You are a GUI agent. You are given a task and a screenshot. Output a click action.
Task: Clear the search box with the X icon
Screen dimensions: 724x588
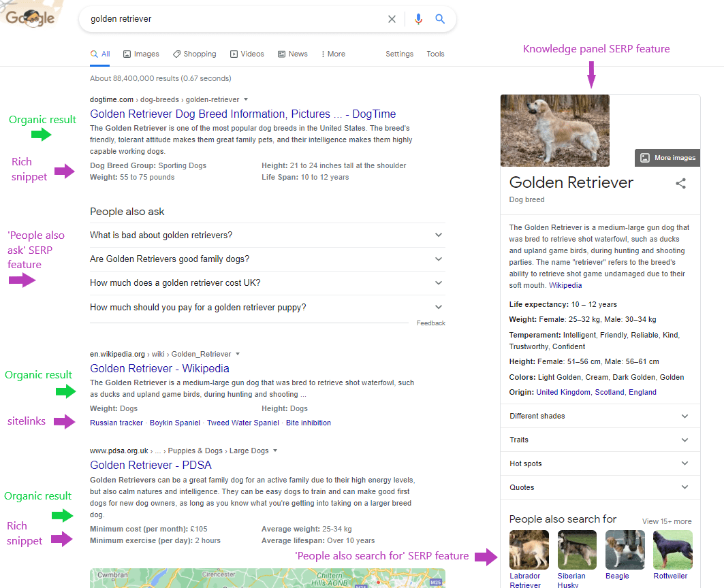pyautogui.click(x=392, y=18)
